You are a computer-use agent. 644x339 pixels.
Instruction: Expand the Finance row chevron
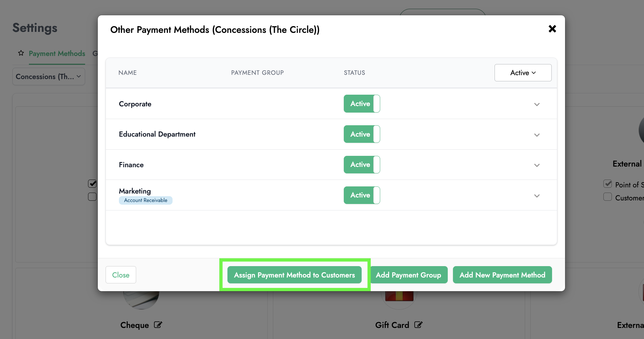point(537,165)
